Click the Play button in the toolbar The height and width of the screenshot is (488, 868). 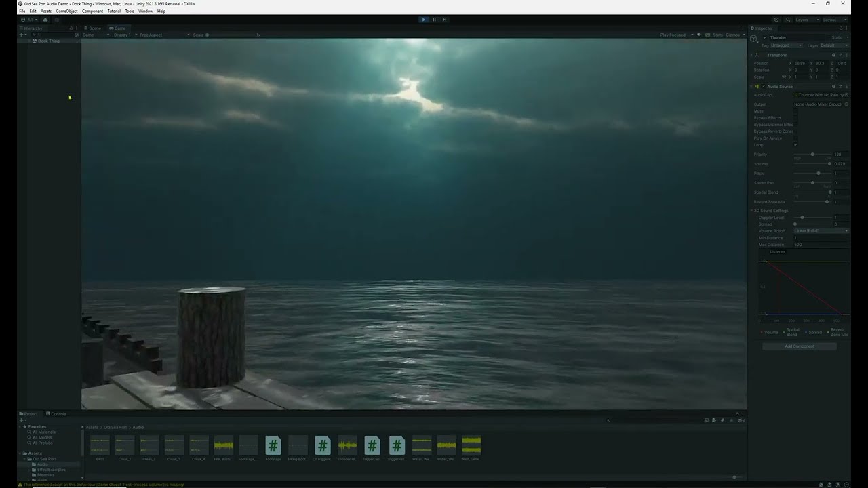coord(424,20)
